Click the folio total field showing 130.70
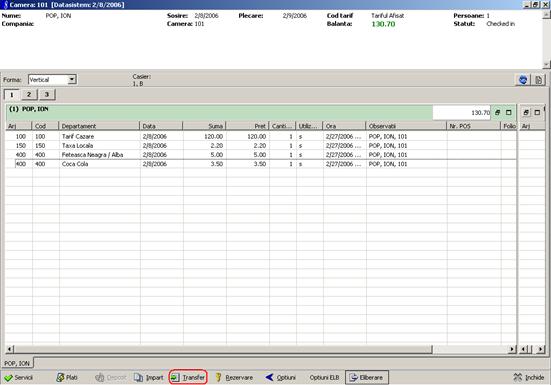The height and width of the screenshot is (385, 551). (x=461, y=112)
